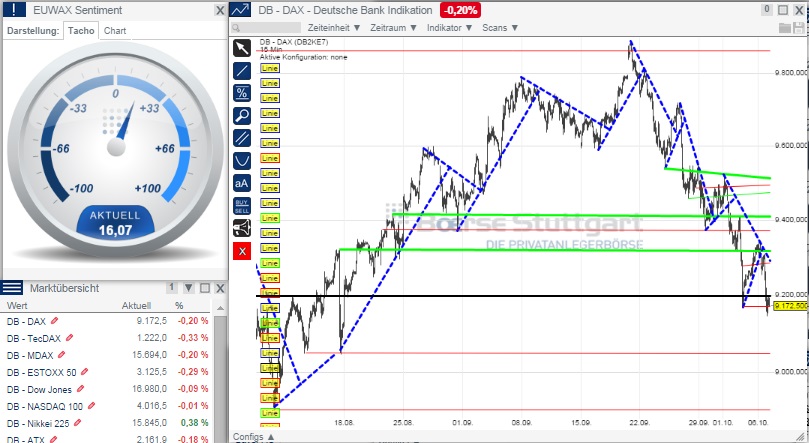Click the red X delete drawings tool
Image resolution: width=809 pixels, height=443 pixels.
pos(242,251)
